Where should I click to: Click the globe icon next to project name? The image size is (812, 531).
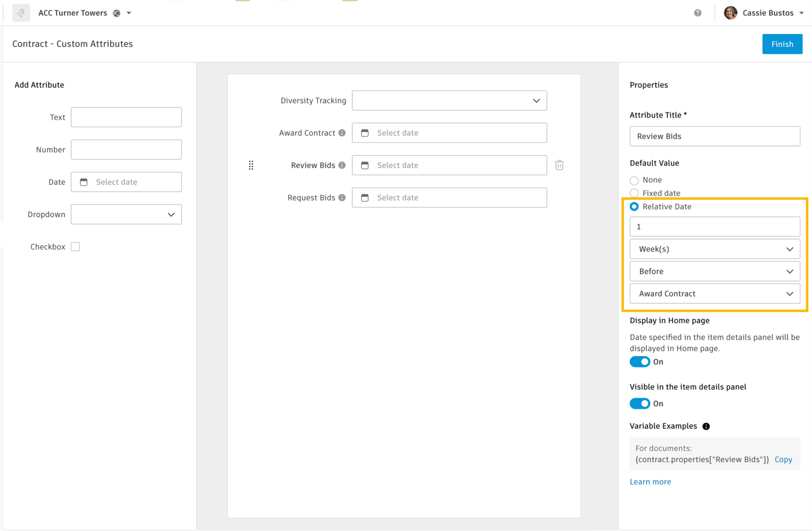tap(117, 13)
